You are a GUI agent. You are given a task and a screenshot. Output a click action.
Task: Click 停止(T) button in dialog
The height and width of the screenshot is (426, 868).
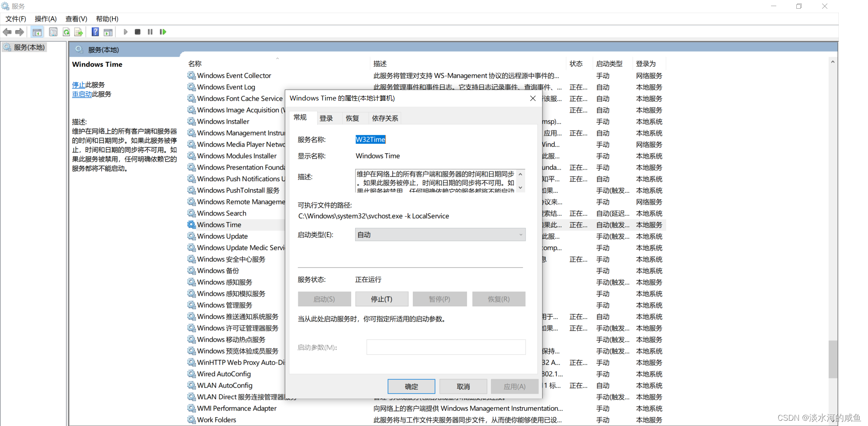(x=382, y=299)
